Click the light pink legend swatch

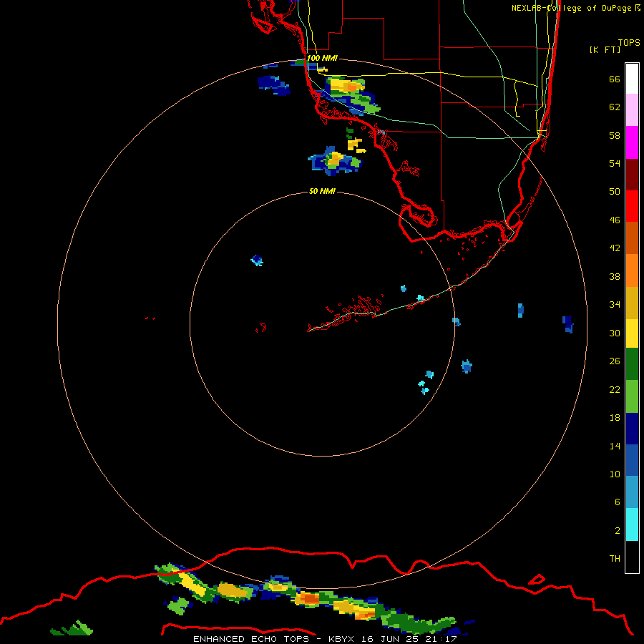(x=632, y=110)
